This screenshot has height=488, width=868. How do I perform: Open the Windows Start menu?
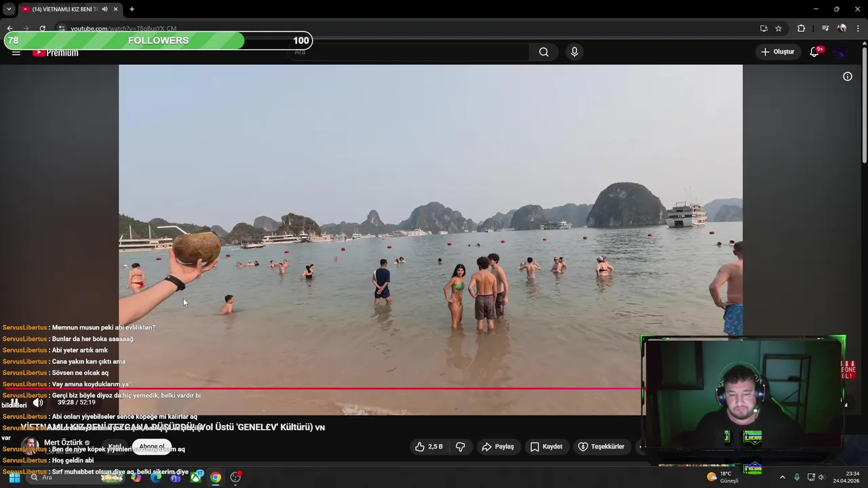tap(14, 477)
